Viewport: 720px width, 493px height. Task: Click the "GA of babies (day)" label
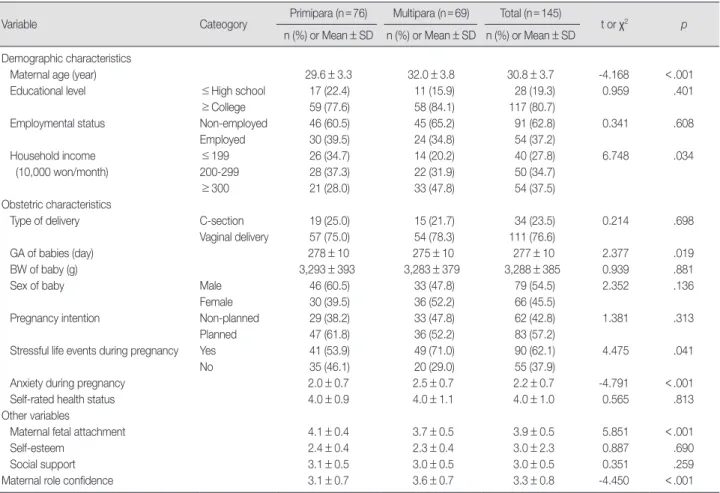click(x=51, y=253)
